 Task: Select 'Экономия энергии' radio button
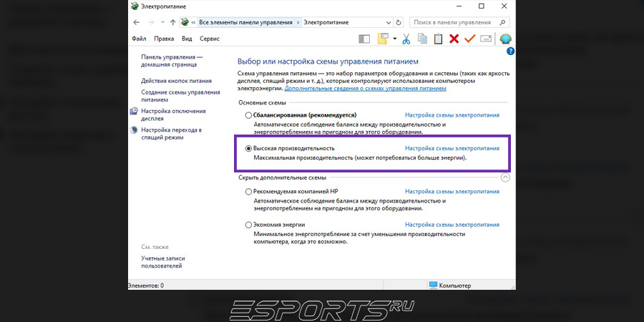point(248,225)
